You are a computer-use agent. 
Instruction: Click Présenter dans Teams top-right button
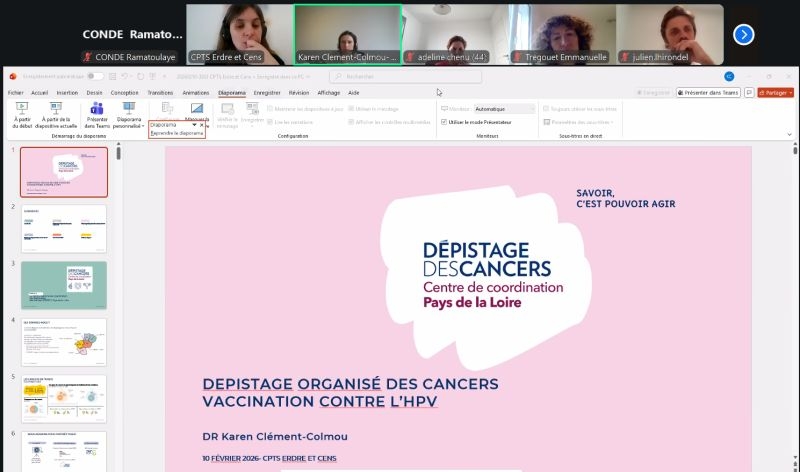click(708, 92)
